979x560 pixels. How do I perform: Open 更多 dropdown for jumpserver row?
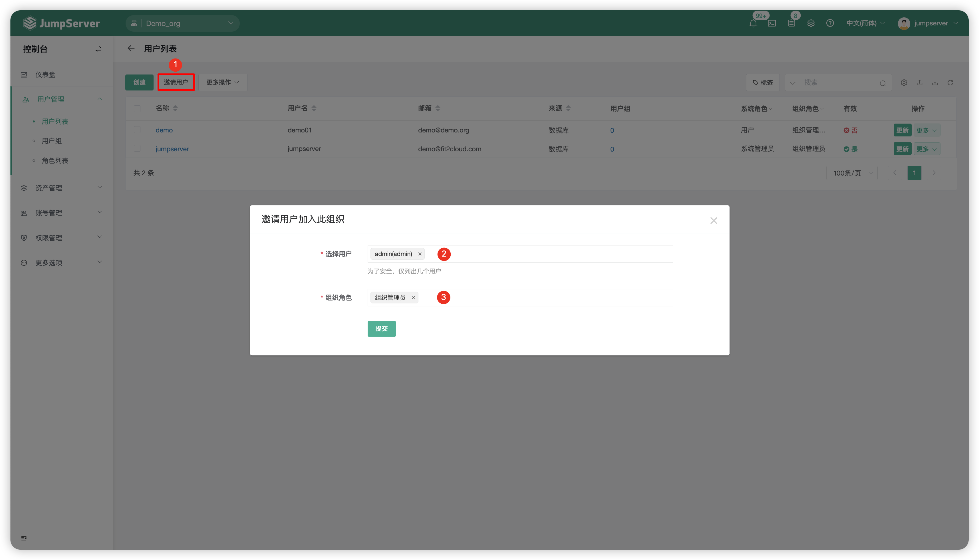[x=927, y=149]
